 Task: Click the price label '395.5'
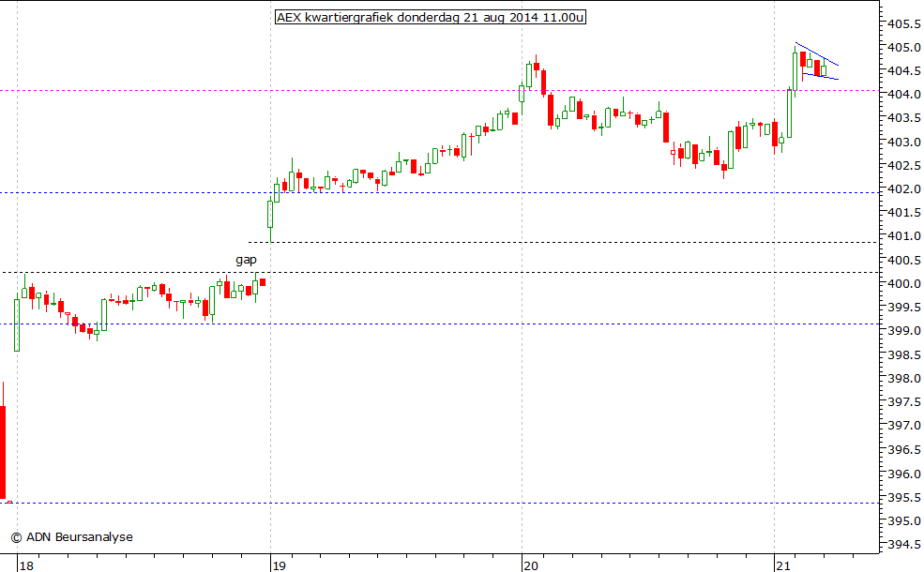904,497
